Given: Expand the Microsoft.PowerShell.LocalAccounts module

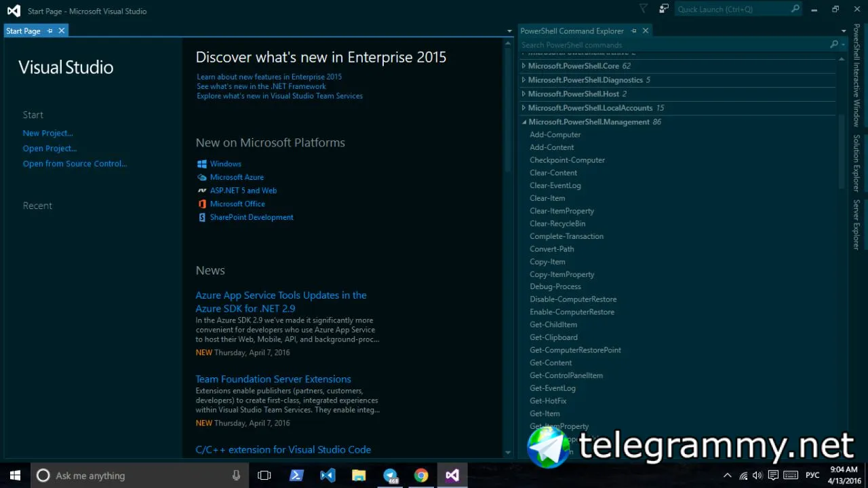Looking at the screenshot, I should pos(524,108).
